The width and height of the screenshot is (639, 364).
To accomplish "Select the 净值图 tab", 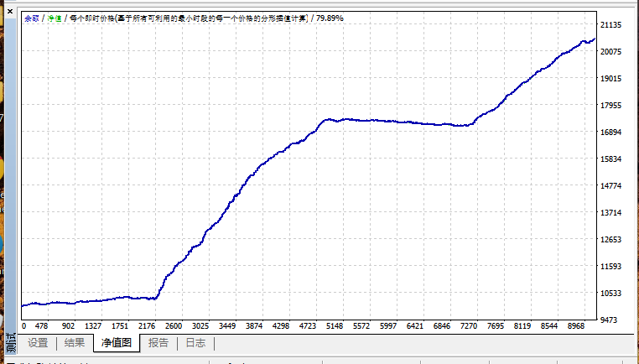I will 117,343.
